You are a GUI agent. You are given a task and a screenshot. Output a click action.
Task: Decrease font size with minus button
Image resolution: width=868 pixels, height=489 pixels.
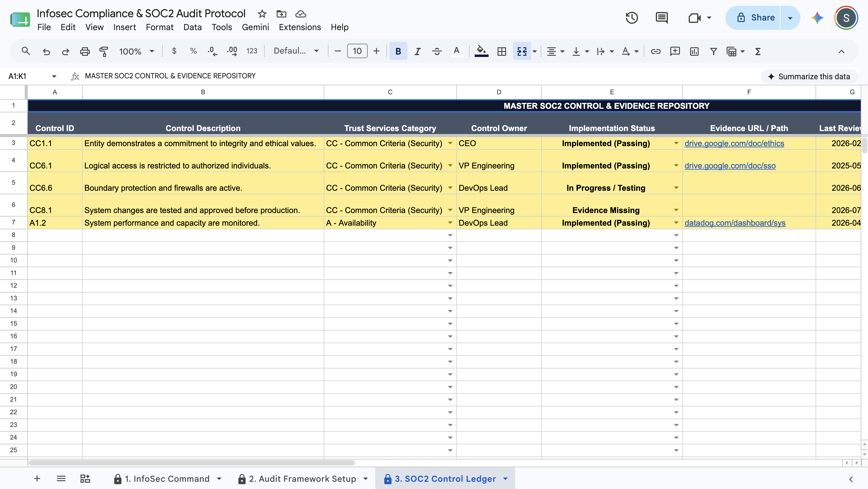(x=338, y=51)
